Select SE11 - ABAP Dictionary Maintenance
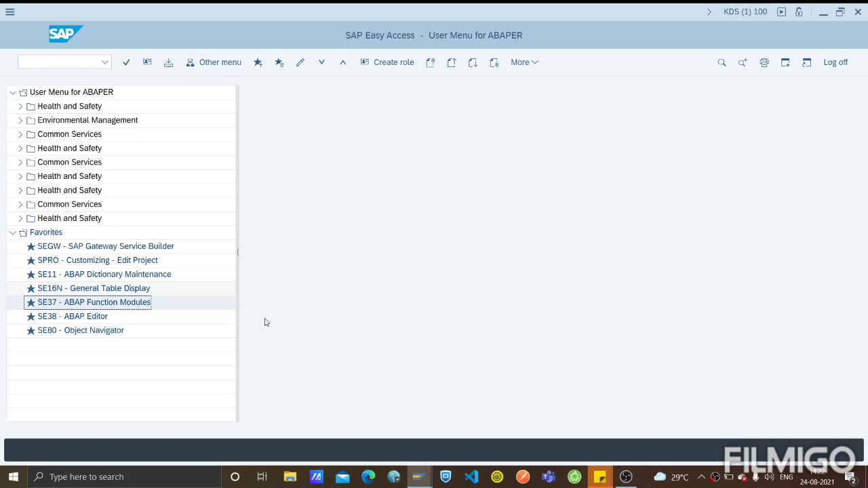The height and width of the screenshot is (488, 868). click(104, 274)
